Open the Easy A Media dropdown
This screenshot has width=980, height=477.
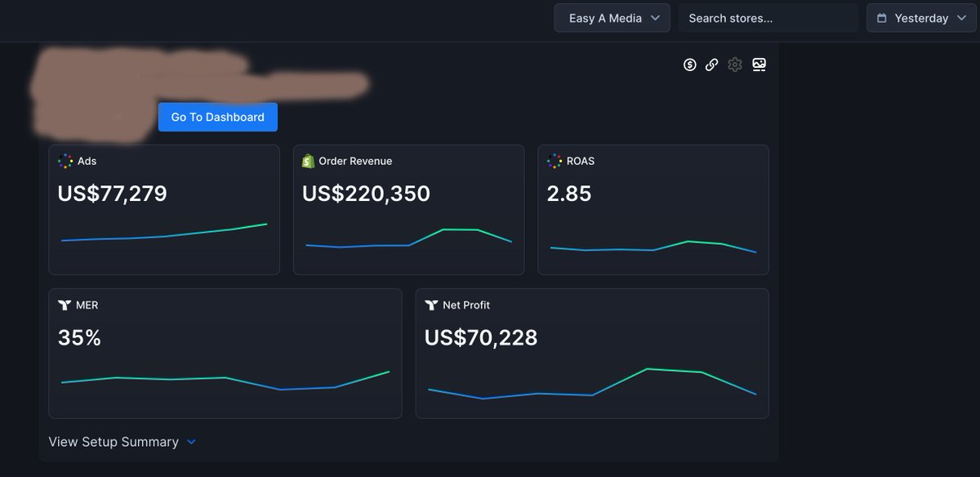click(612, 18)
